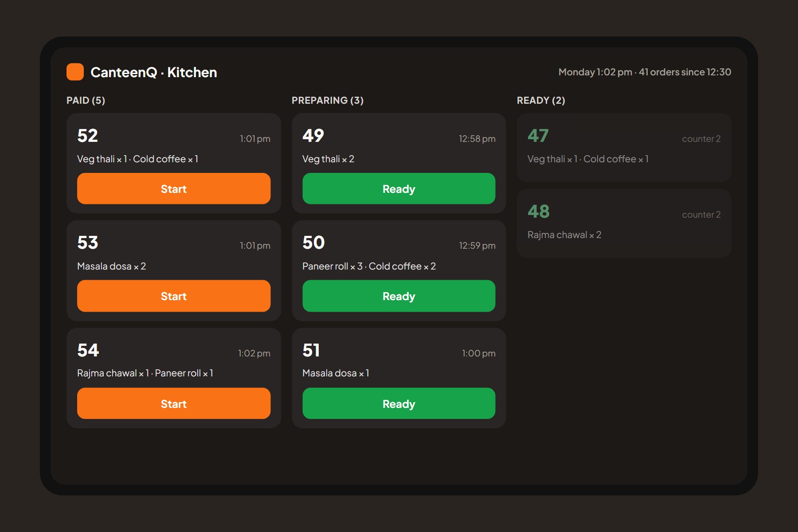Select order number 50
This screenshot has height=532, width=798.
pos(313,243)
